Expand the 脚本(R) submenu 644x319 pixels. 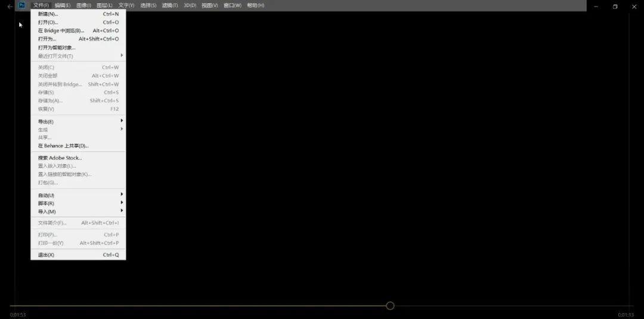(46, 203)
